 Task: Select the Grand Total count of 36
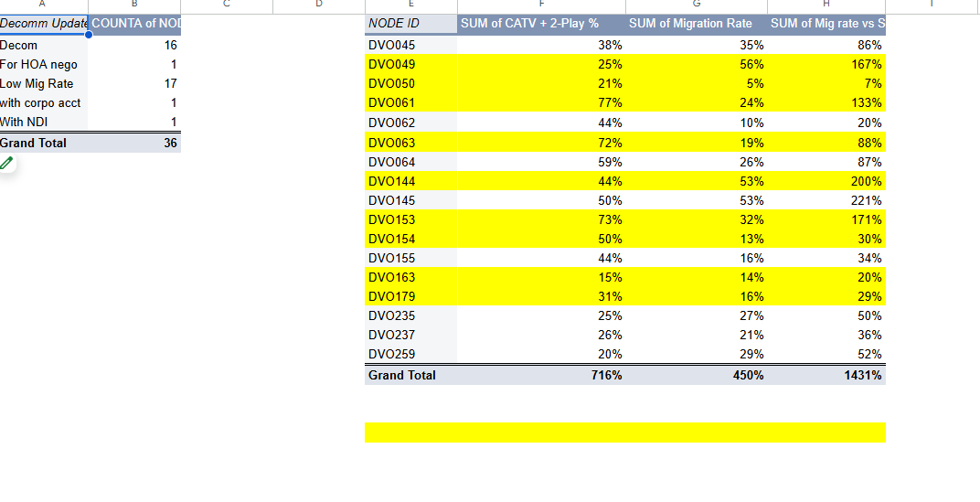coord(134,144)
